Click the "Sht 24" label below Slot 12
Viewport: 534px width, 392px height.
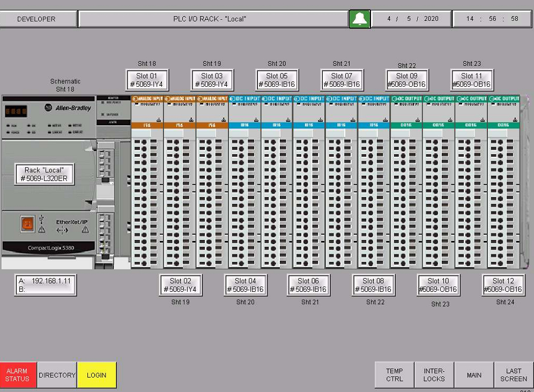[505, 302]
